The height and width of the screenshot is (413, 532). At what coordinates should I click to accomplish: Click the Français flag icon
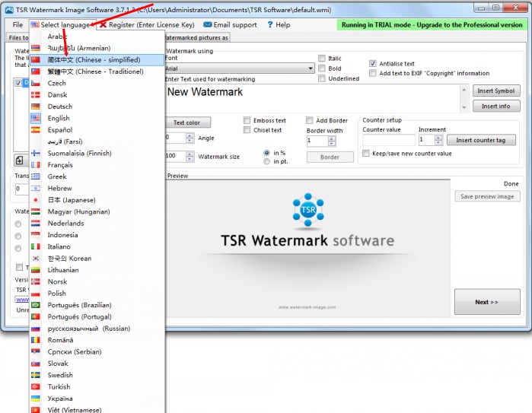click(x=36, y=165)
